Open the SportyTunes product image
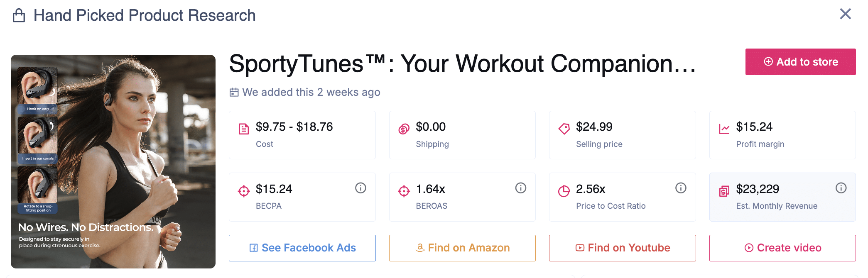This screenshot has height=278, width=868. pos(113,161)
